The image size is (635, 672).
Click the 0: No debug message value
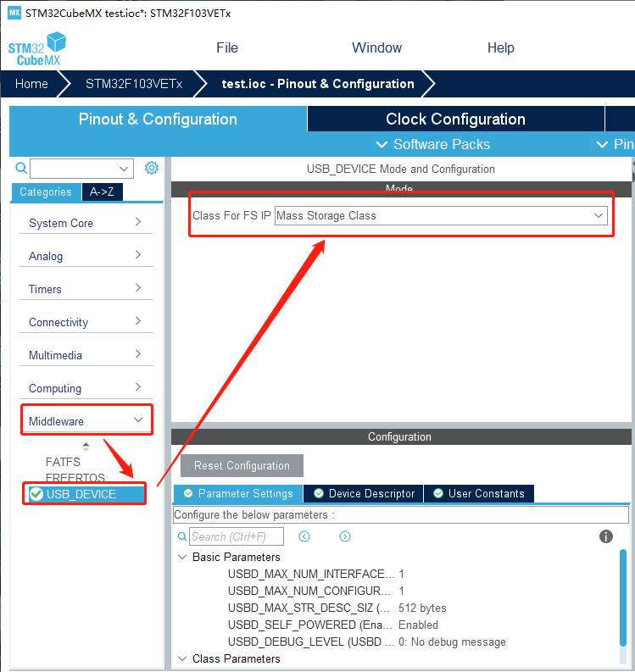(452, 641)
